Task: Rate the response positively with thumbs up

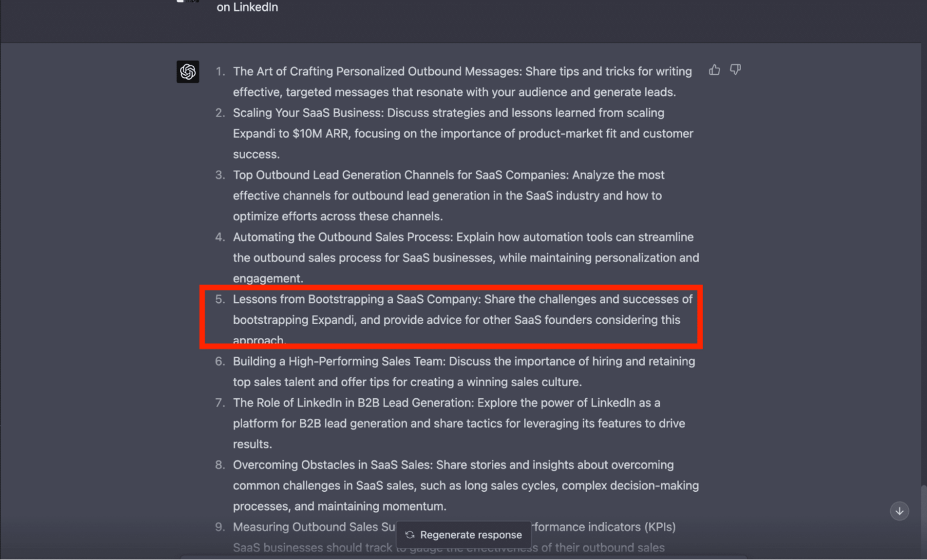Action: (715, 70)
